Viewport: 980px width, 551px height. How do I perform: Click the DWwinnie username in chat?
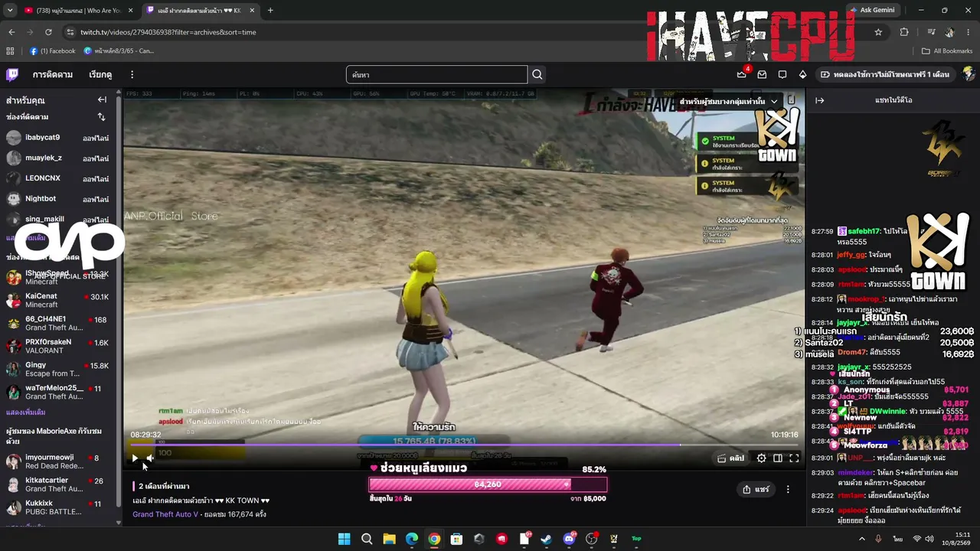886,412
